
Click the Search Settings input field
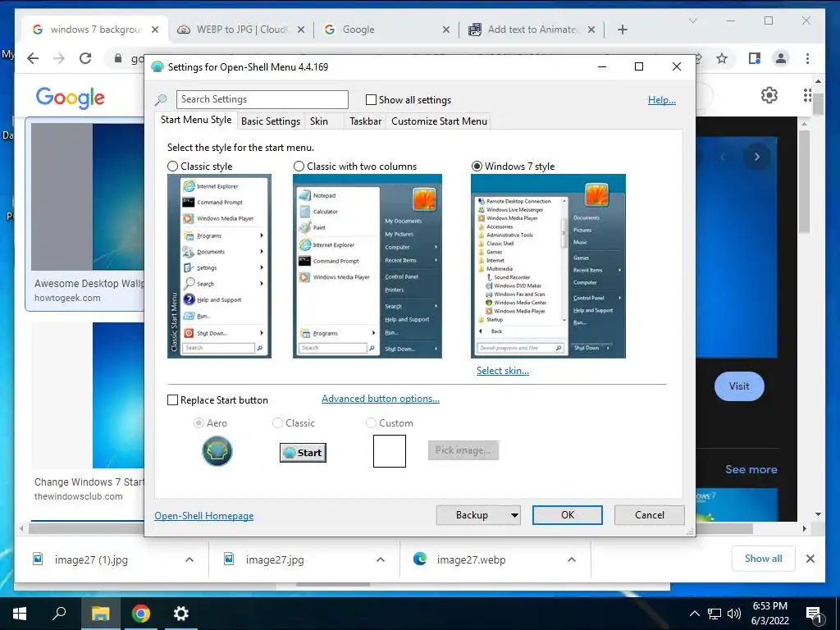click(x=262, y=99)
